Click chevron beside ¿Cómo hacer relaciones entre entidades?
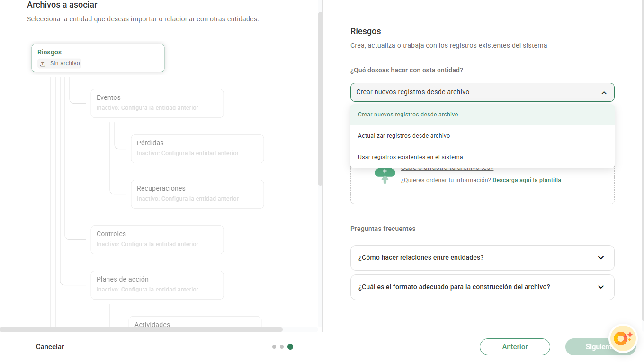644x362 pixels. click(x=601, y=258)
